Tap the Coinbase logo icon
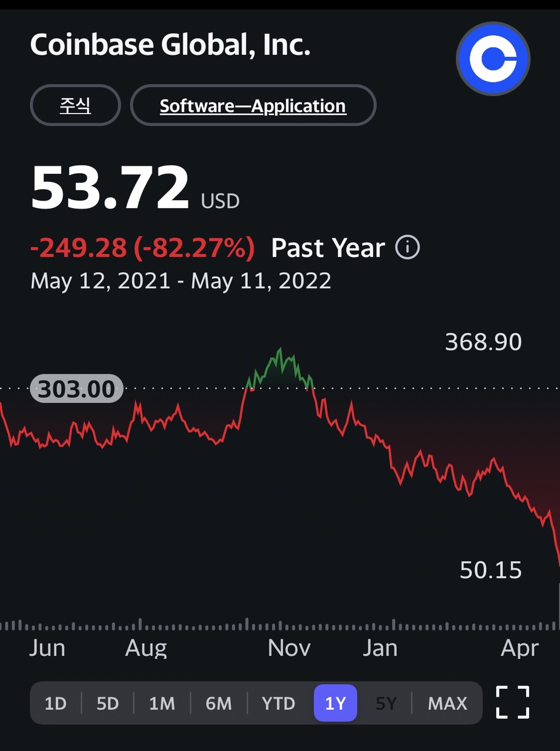 click(x=493, y=59)
